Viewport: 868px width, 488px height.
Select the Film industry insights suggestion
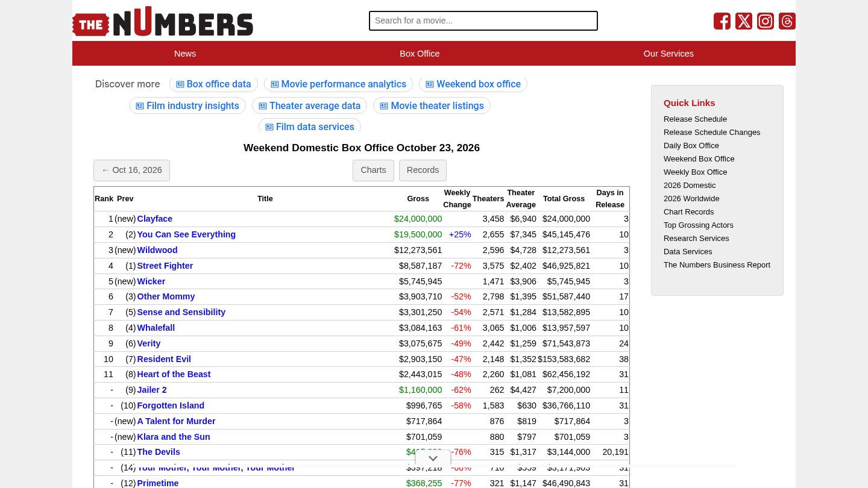pos(187,106)
